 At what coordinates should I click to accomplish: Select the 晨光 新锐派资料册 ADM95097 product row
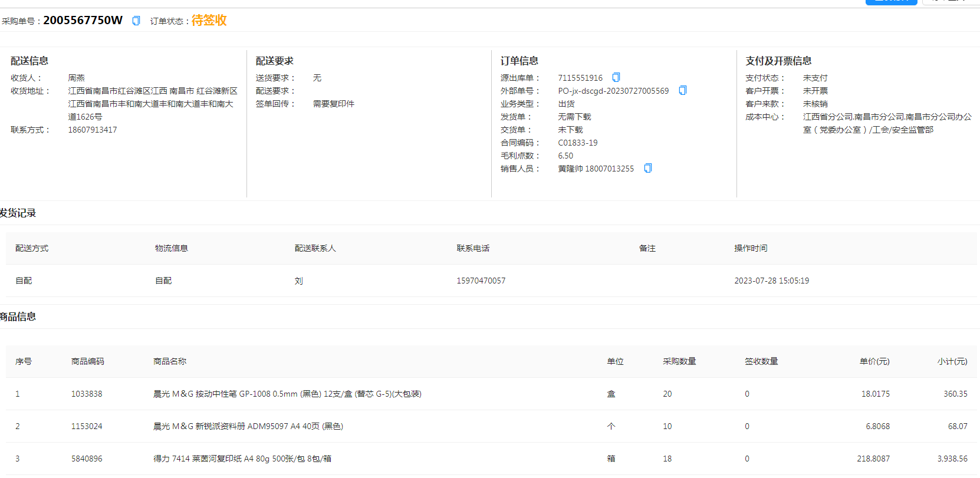point(248,426)
